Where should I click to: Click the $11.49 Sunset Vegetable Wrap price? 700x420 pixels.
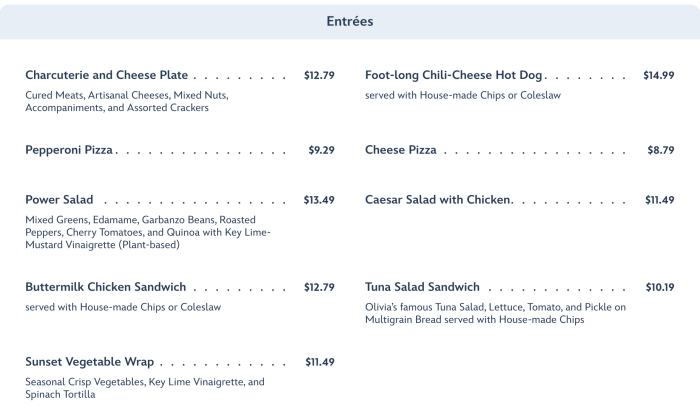point(319,362)
